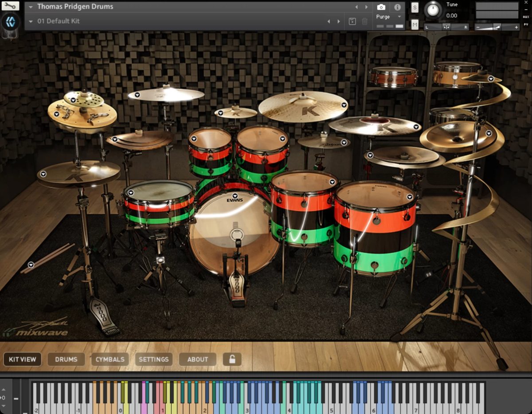
Task: Switch to DRUMS tab
Action: [66, 359]
